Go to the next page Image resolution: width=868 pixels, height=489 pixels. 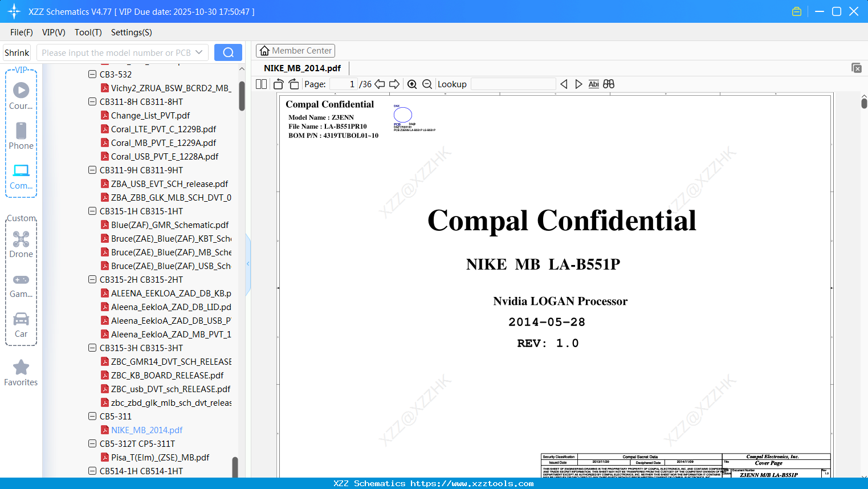click(394, 84)
